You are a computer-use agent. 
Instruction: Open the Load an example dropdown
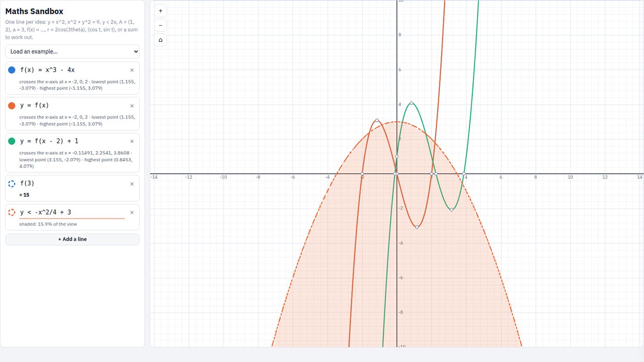pos(72,51)
